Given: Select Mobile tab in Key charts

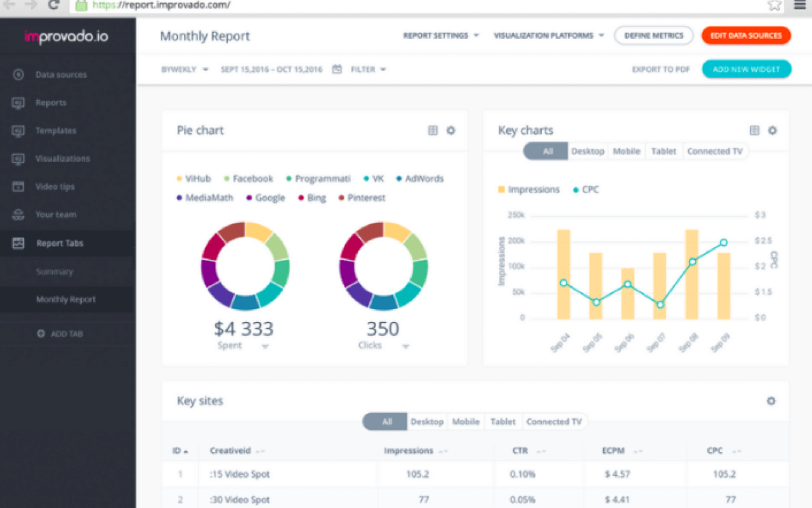Looking at the screenshot, I should point(626,151).
